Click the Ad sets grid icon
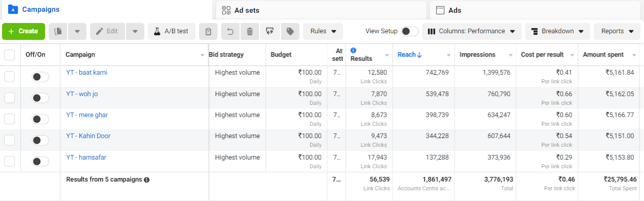Screen dimensions: 644x201 coord(226,10)
